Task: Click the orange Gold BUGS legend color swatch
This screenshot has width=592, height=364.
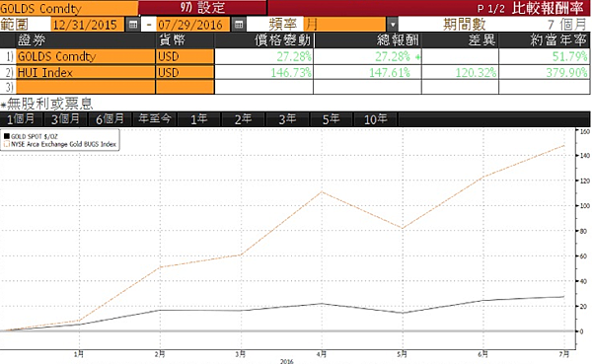Action: coord(7,144)
